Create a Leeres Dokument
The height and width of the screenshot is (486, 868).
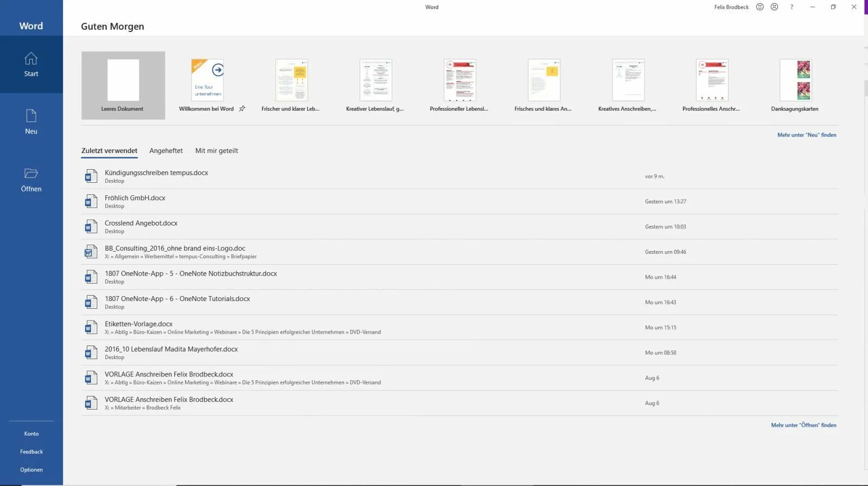(123, 85)
